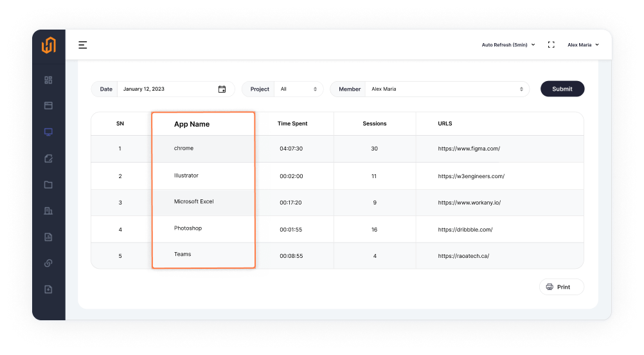
Task: Click the Print button
Action: click(561, 287)
